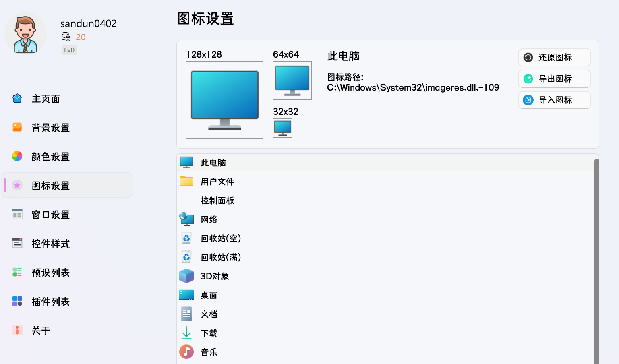Open 关于 menu item
This screenshot has width=619, height=364.
[67, 330]
